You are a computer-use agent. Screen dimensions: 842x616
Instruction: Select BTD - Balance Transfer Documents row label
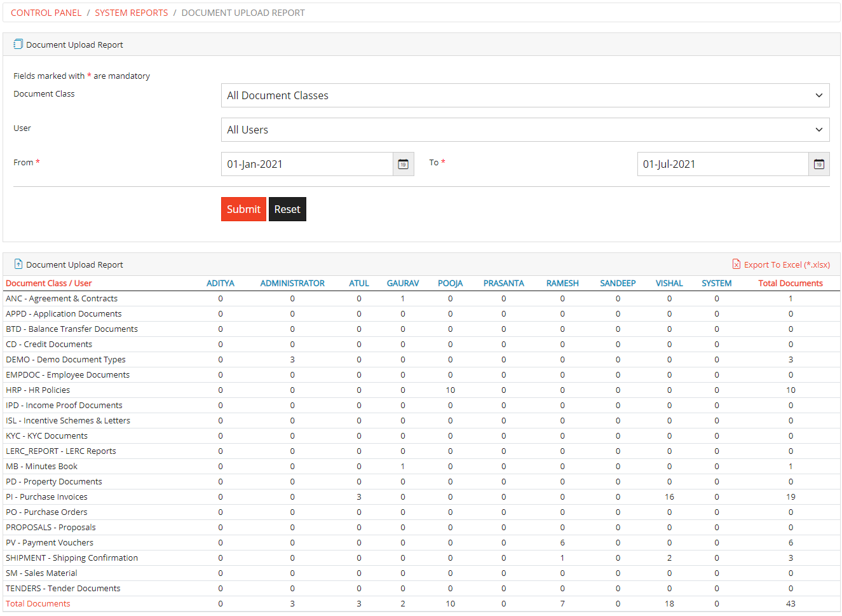[x=72, y=329]
